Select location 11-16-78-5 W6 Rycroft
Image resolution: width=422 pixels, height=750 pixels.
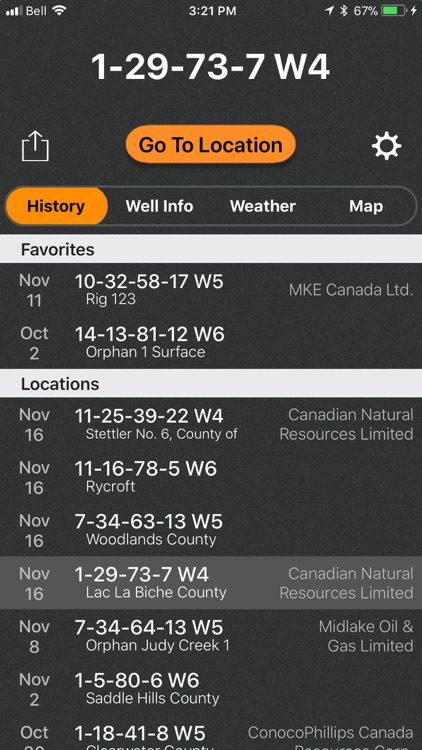(211, 477)
